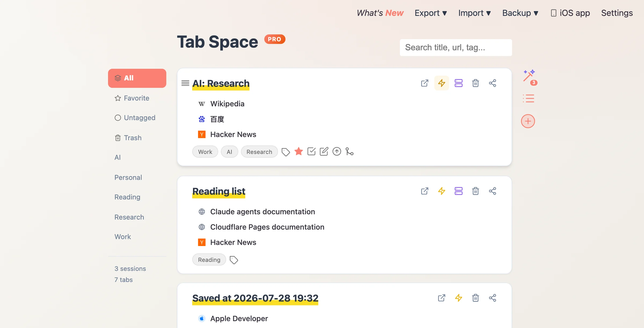Share the Saved at 2026-07-28 session
The image size is (644, 328).
(x=492, y=298)
